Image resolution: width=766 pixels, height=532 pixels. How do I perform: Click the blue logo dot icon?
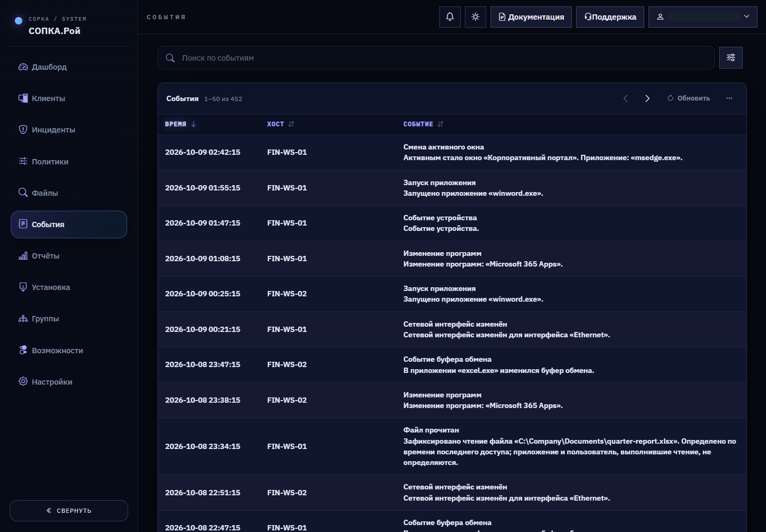(x=19, y=21)
